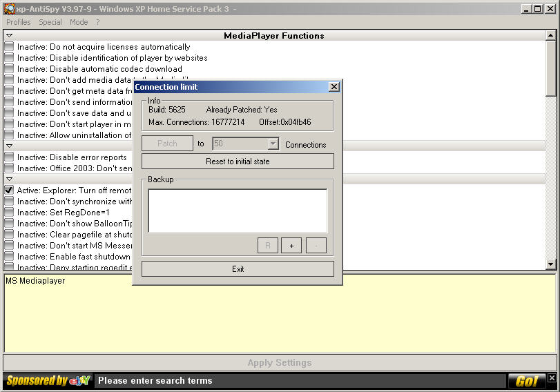Viewport: 560px width, 392px height.
Task: Collapse the section above Explorer settings
Action: [x=10, y=179]
